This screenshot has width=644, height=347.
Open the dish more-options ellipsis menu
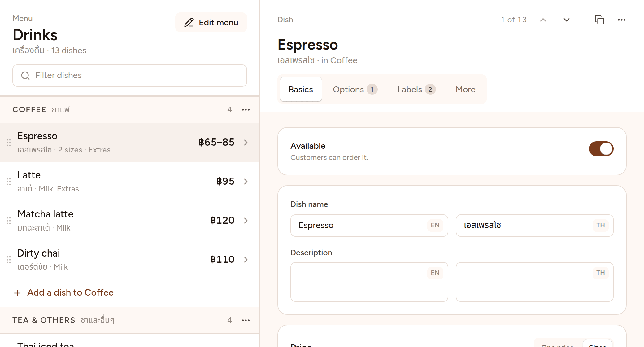coord(621,20)
